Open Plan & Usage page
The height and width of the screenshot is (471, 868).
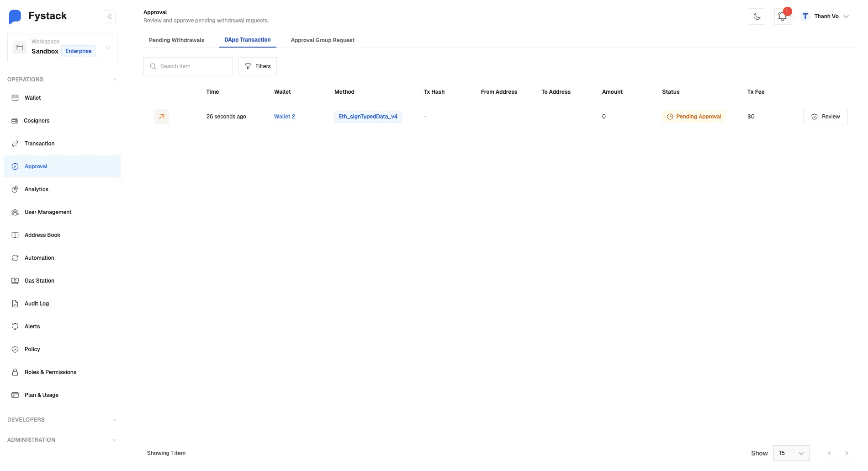coord(62,395)
